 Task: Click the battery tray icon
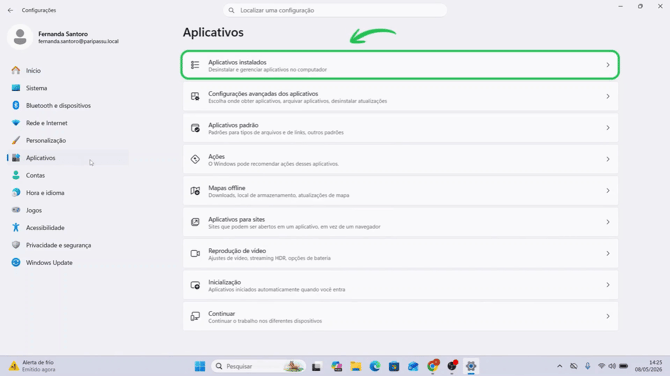pos(624,366)
